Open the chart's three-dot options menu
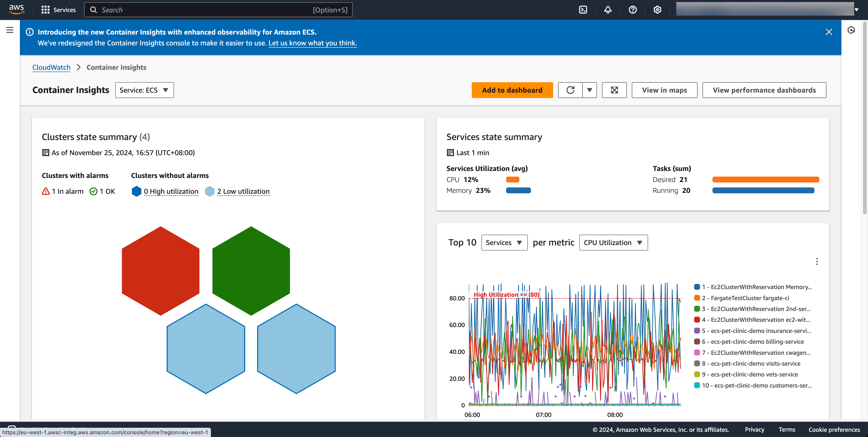The width and height of the screenshot is (868, 437). [x=817, y=262]
